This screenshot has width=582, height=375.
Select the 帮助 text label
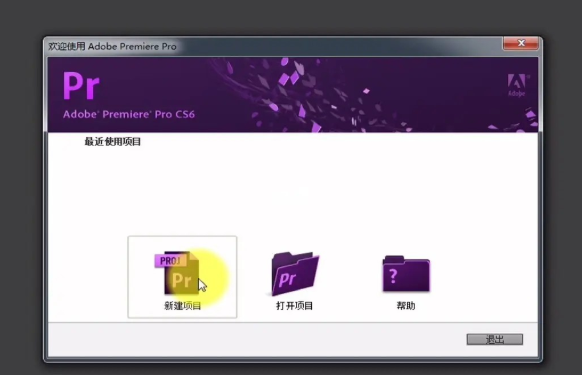pyautogui.click(x=406, y=306)
